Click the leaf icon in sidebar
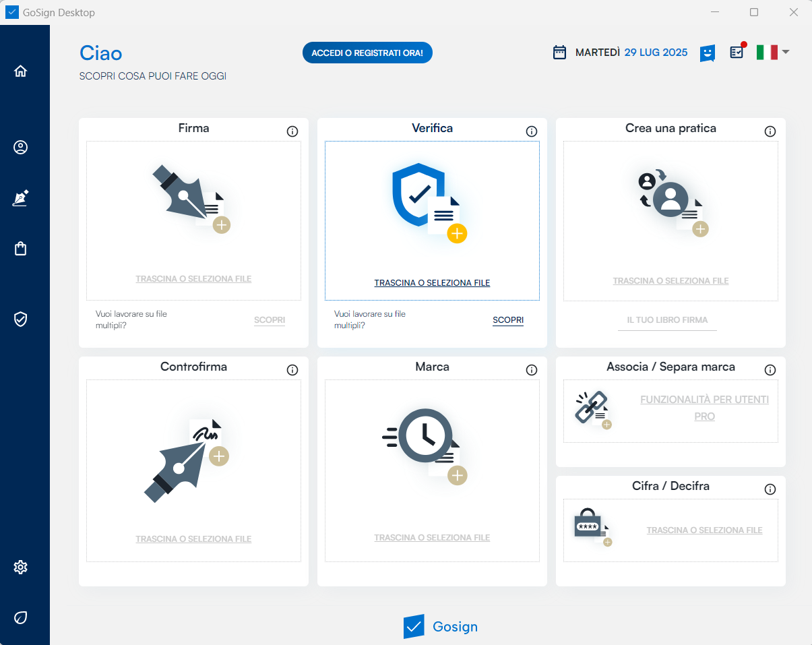The height and width of the screenshot is (645, 812). pos(21,617)
